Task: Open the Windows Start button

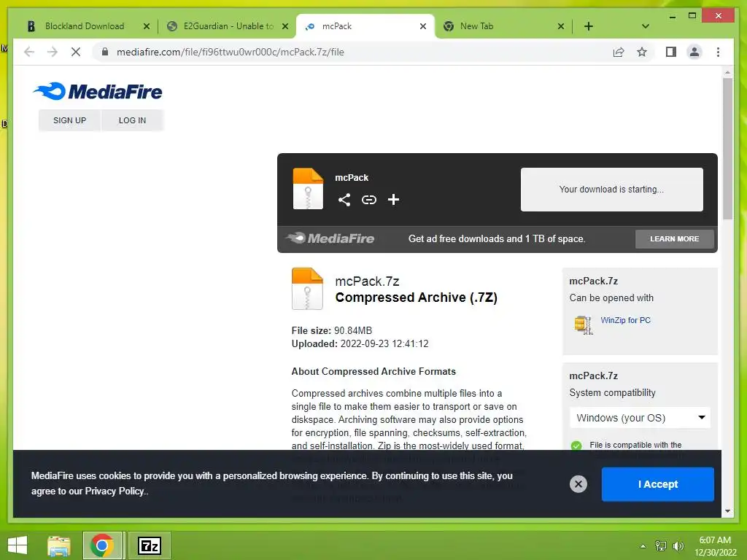Action: point(18,545)
